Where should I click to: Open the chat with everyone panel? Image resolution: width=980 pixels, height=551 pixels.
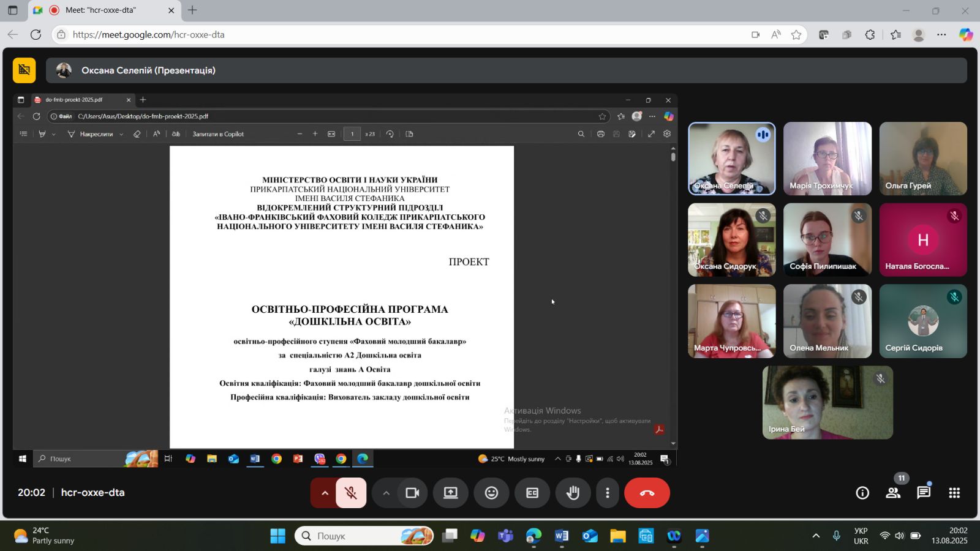tap(924, 493)
